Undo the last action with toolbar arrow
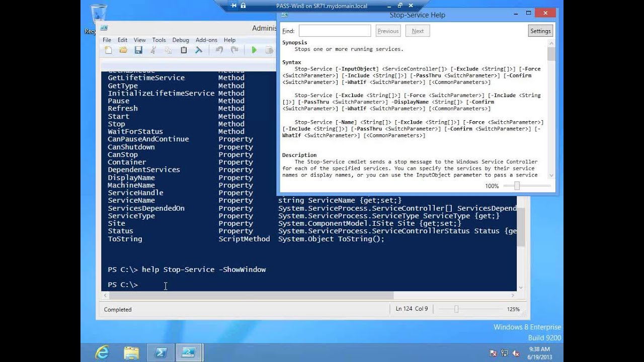 (219, 50)
